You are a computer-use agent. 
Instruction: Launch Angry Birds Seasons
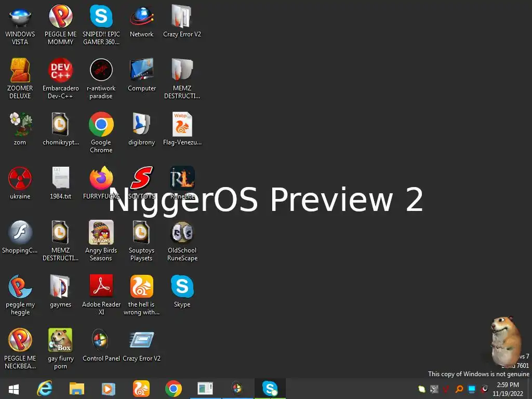pyautogui.click(x=101, y=240)
